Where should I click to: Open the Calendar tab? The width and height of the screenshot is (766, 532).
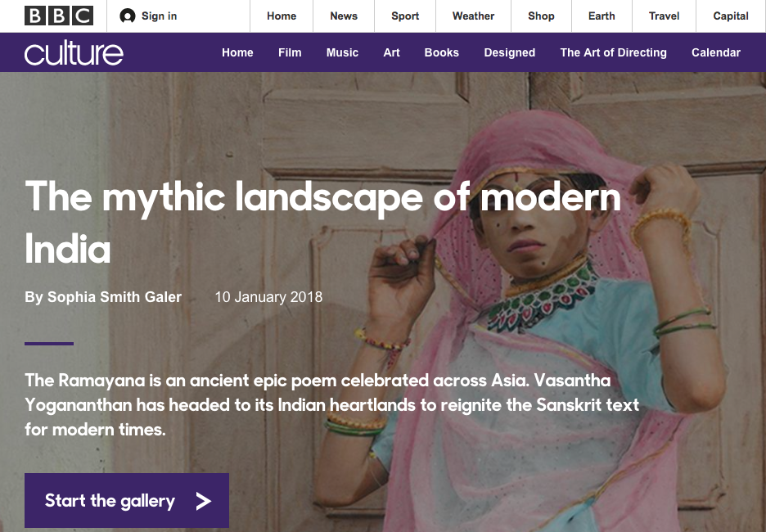click(x=716, y=52)
